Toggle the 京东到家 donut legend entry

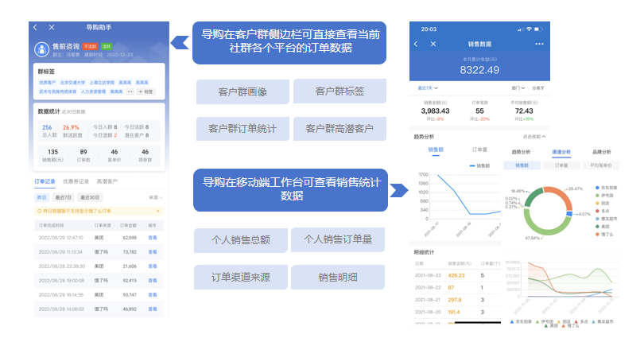click(x=606, y=188)
